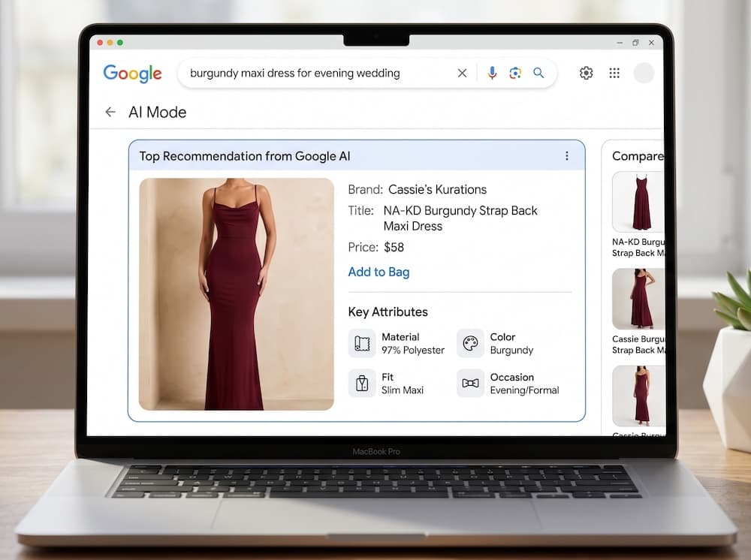Go back using the arrow beside AI Mode
Image resolution: width=751 pixels, height=560 pixels.
click(110, 112)
